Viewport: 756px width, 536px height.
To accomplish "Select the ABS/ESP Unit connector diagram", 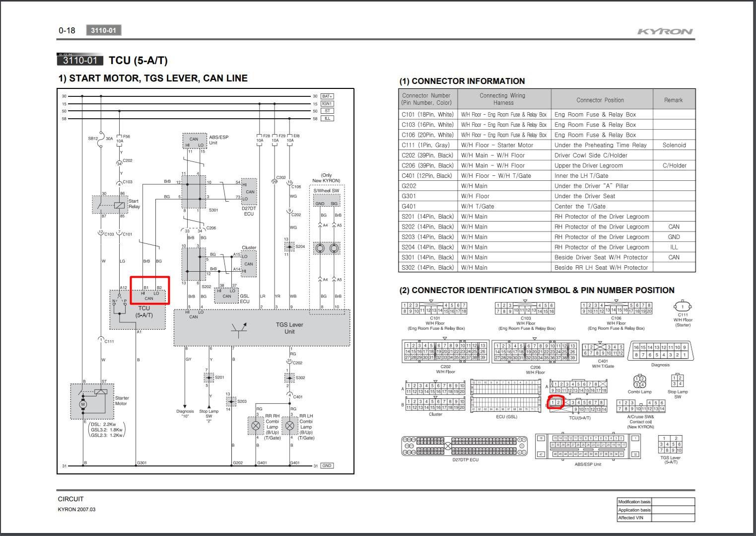I will point(588,447).
